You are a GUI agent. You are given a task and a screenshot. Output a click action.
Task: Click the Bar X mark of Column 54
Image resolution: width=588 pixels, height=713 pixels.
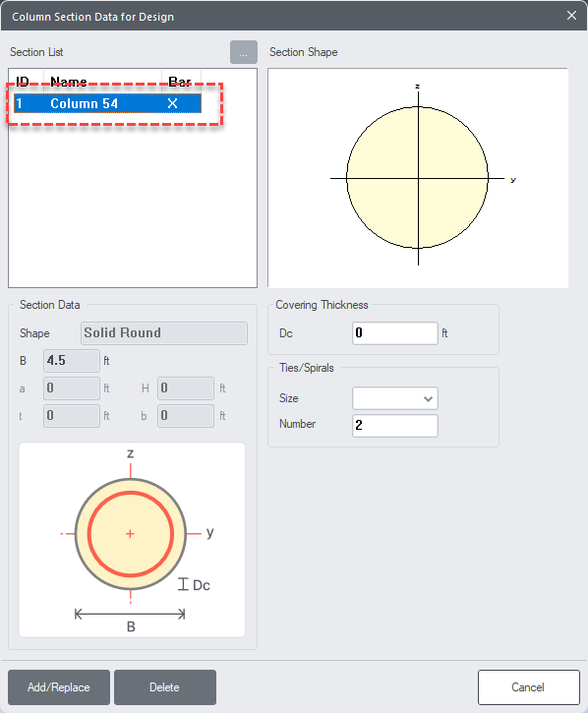(x=172, y=103)
